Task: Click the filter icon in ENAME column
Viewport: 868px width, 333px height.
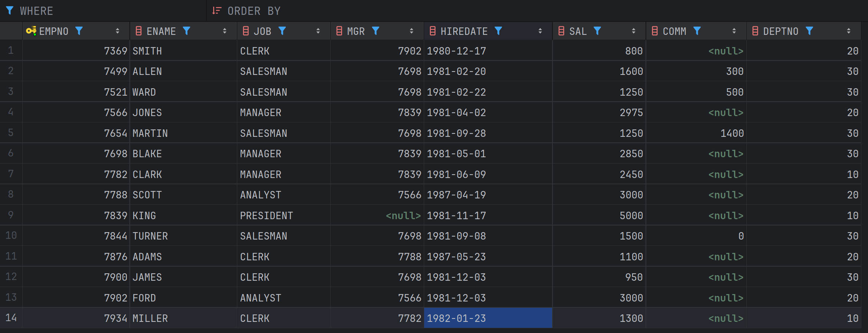Action: click(x=187, y=31)
